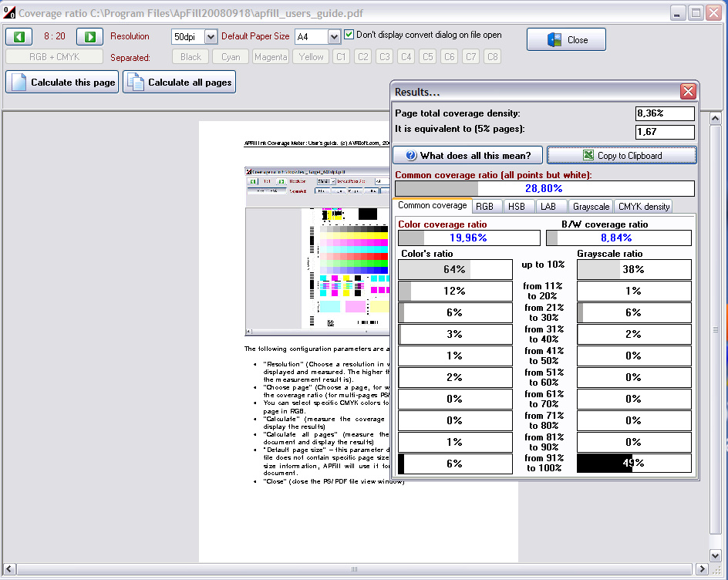Toggle the Yellow separation button
Image resolution: width=728 pixels, height=580 pixels.
[311, 56]
